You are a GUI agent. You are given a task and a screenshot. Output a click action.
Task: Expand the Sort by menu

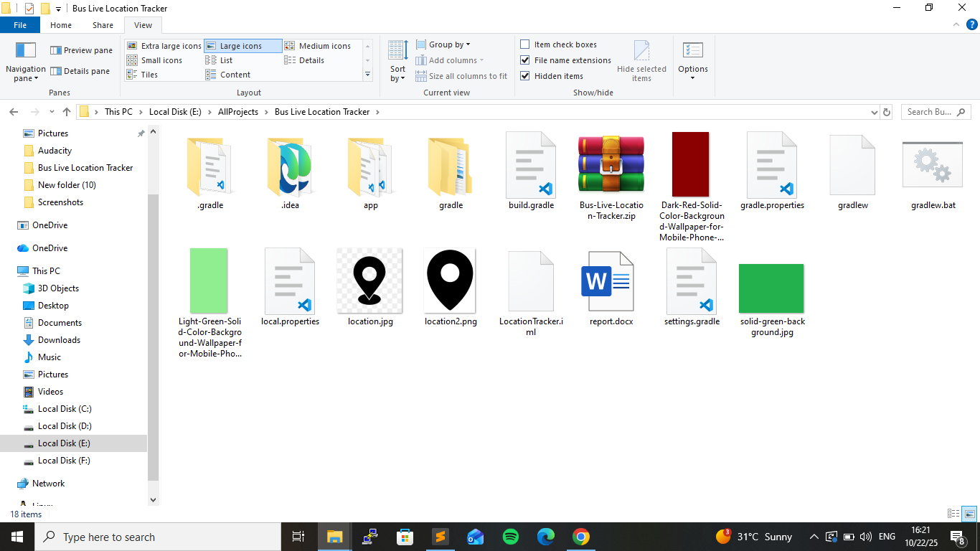(398, 73)
